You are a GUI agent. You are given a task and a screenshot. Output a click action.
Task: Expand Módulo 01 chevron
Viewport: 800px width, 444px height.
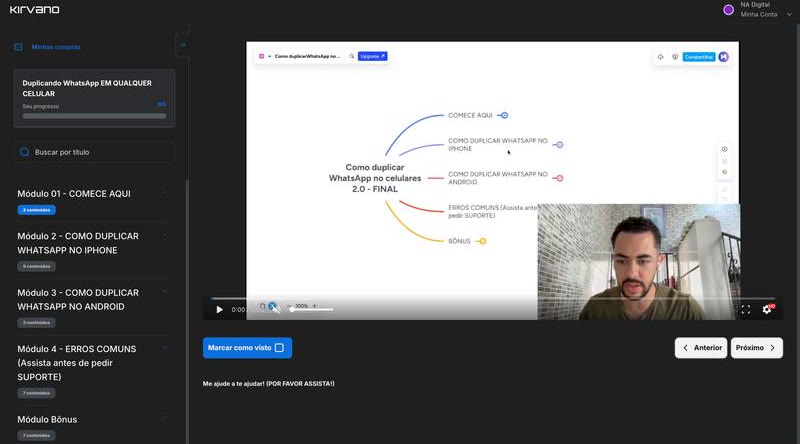click(x=164, y=193)
